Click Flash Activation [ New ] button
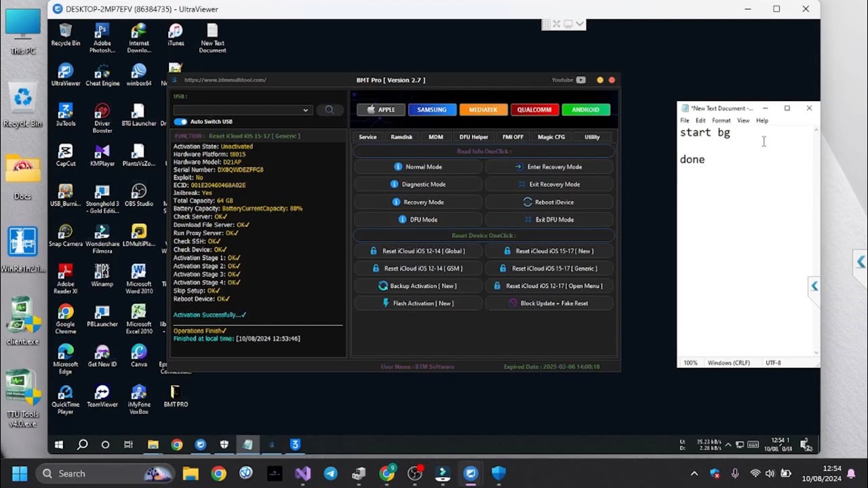The height and width of the screenshot is (488, 868). [418, 304]
